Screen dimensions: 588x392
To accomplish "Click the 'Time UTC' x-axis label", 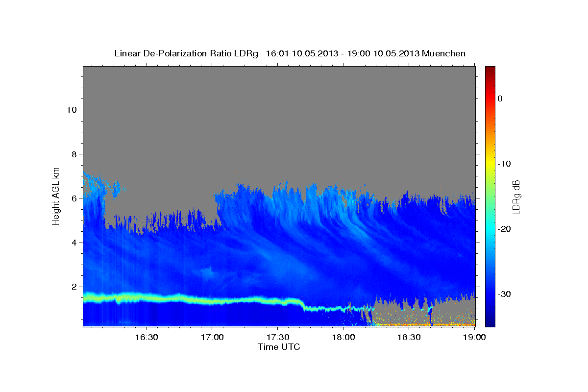I will [279, 347].
